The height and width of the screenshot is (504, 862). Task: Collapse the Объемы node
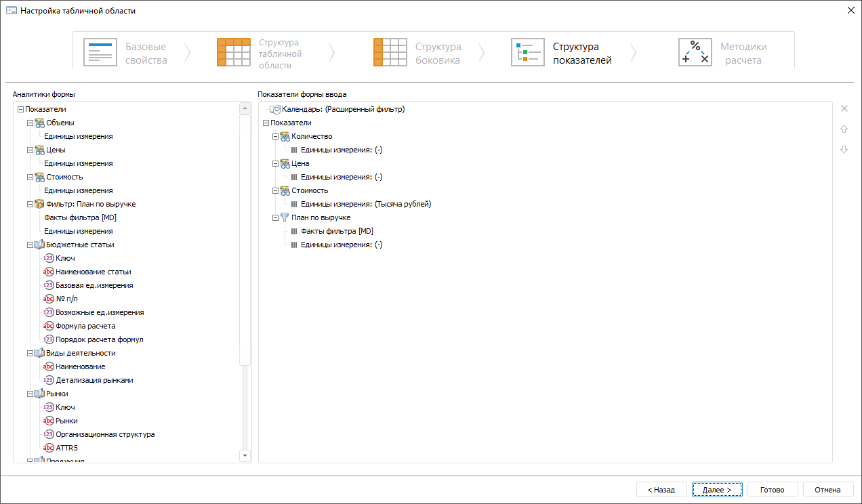(30, 123)
